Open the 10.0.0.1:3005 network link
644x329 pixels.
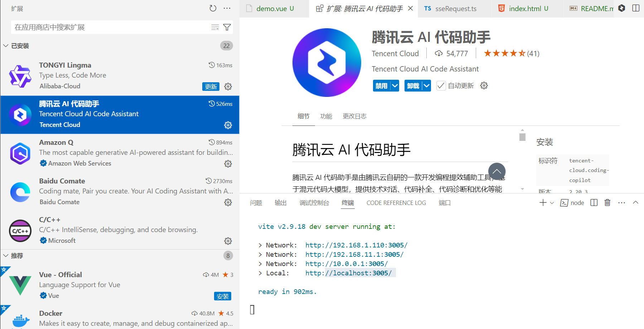(347, 264)
